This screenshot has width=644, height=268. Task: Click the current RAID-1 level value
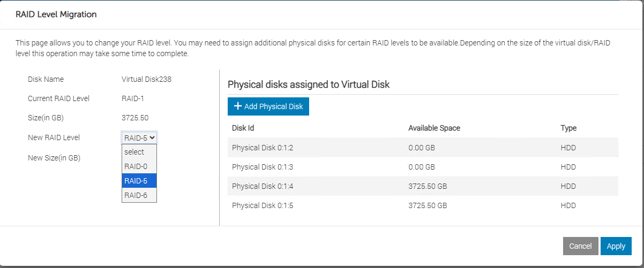(x=133, y=98)
